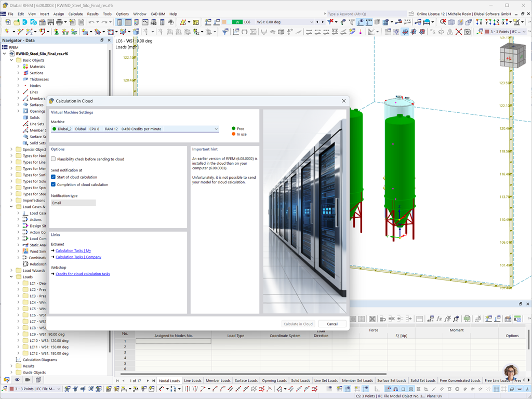
Task: Select the view in Z direction icon
Action: (x=496, y=22)
